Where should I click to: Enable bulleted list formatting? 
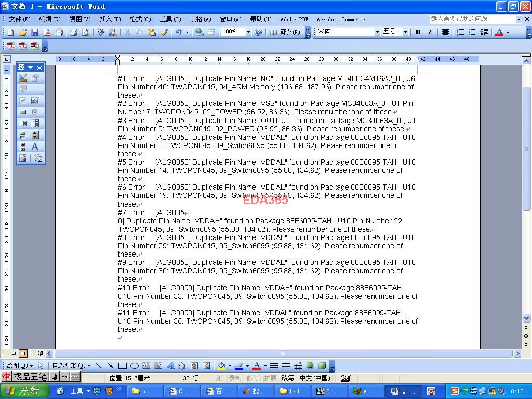click(x=472, y=32)
